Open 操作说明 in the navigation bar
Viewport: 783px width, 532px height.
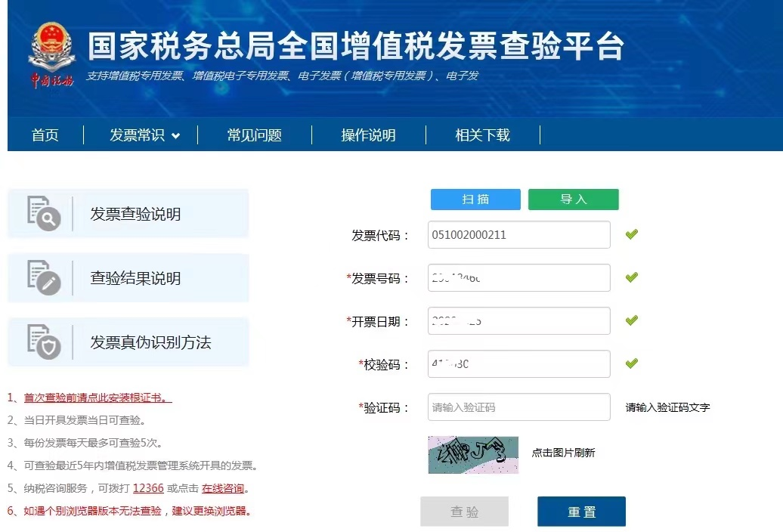[x=368, y=135]
